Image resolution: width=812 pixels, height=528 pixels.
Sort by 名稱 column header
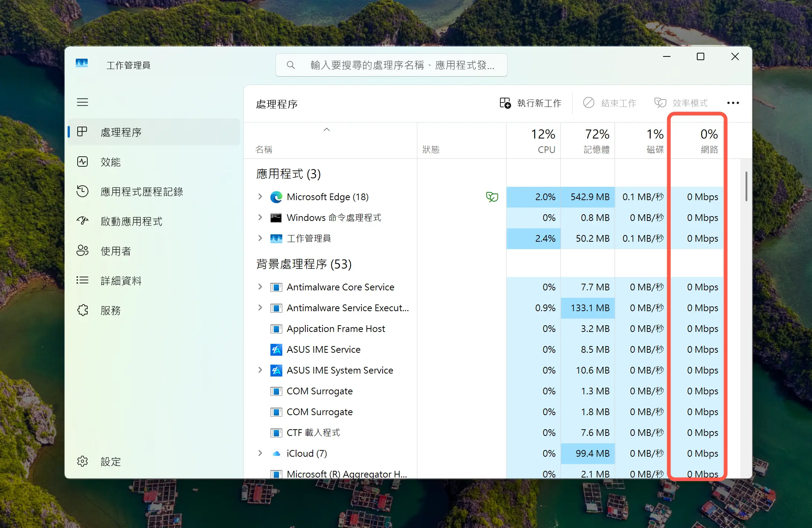330,141
